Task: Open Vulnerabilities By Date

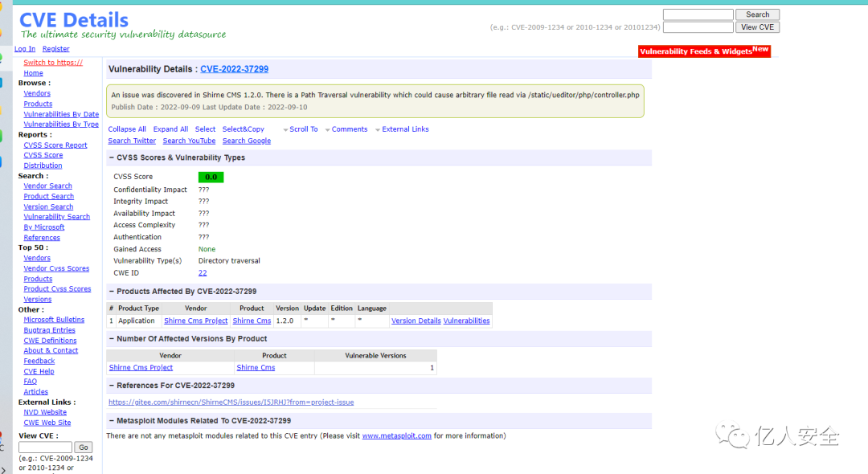Action: tap(61, 115)
